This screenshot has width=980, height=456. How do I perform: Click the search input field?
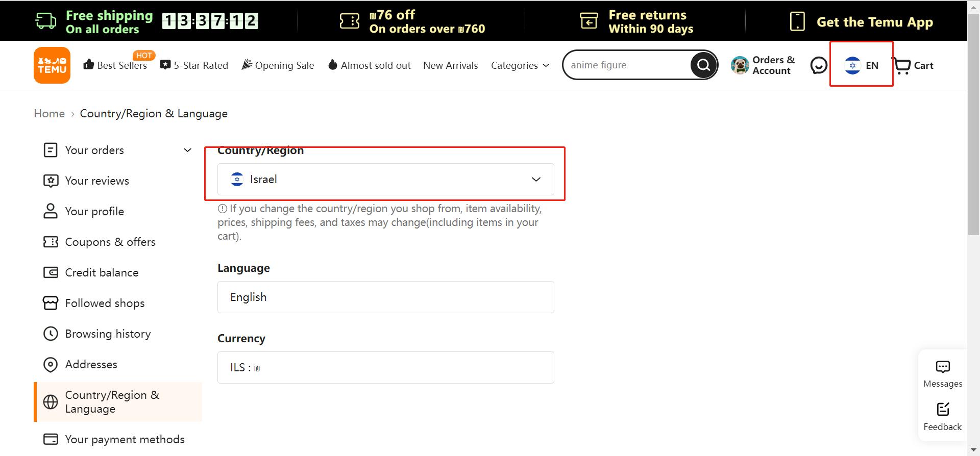click(629, 65)
